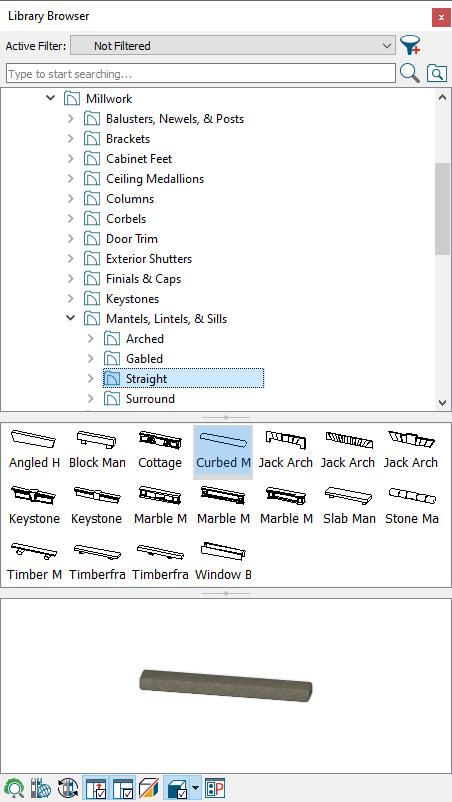Select the Keystones folder in tree
Viewport: 452px width, 802px height.
tap(132, 299)
